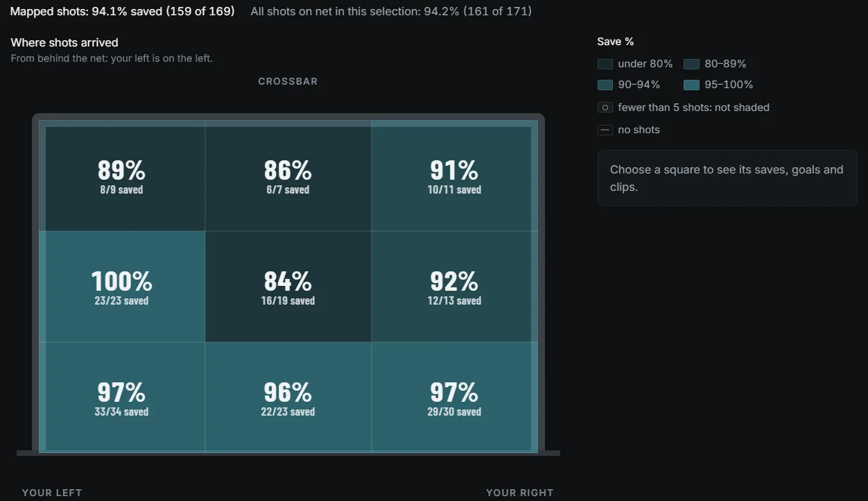The height and width of the screenshot is (501, 868).
Task: Click the CROSSBAR label
Action: click(288, 81)
